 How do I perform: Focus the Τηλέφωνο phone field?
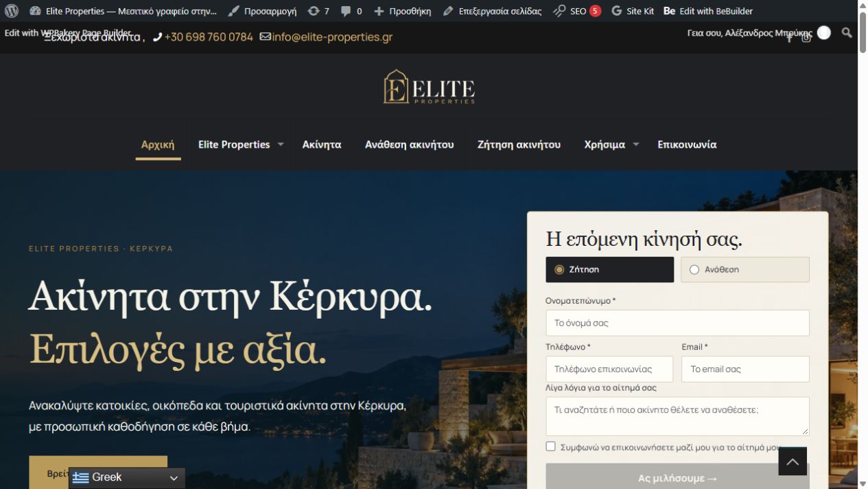point(609,369)
